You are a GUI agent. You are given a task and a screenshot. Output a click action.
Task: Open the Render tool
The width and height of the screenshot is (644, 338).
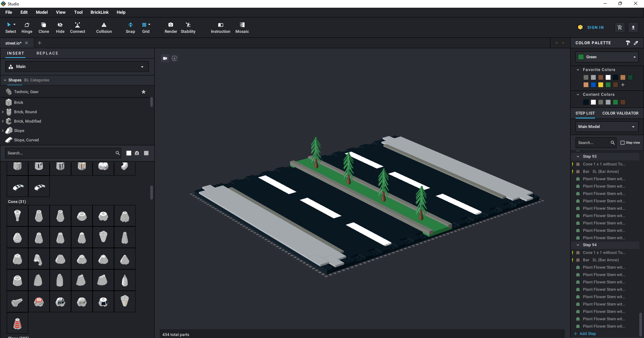(x=171, y=27)
